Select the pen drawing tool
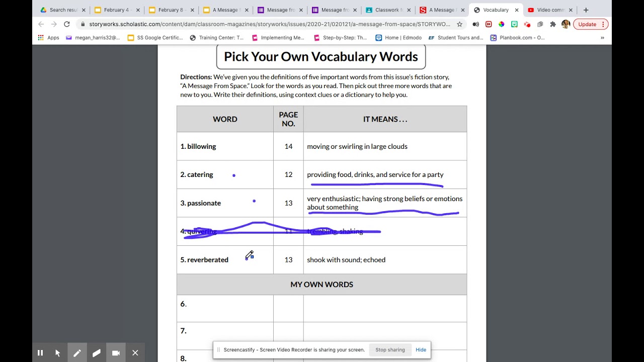644x362 pixels. coord(77,353)
